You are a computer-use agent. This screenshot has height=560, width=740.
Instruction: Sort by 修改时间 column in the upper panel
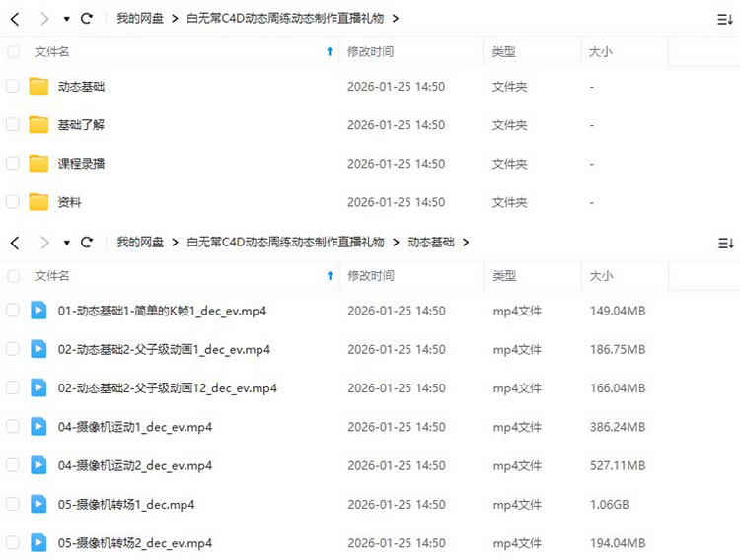point(370,51)
